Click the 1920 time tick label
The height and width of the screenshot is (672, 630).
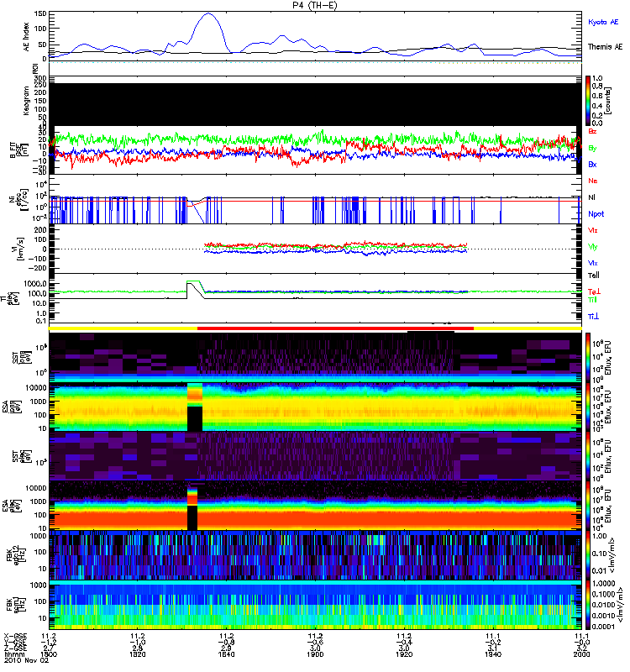click(x=404, y=654)
